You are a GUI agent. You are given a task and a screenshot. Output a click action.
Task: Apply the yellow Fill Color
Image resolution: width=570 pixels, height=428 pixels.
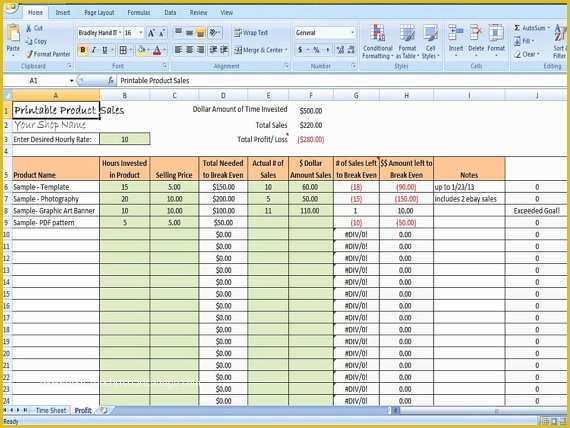pos(141,50)
